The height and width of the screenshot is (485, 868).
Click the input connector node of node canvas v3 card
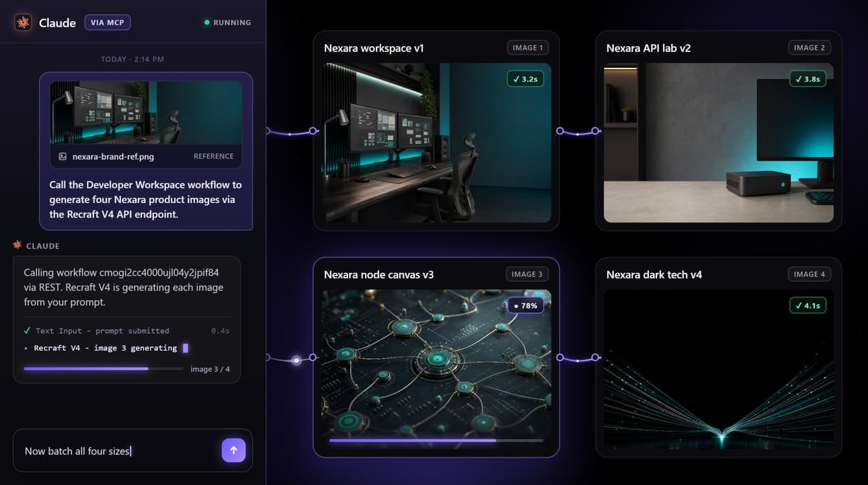click(313, 357)
